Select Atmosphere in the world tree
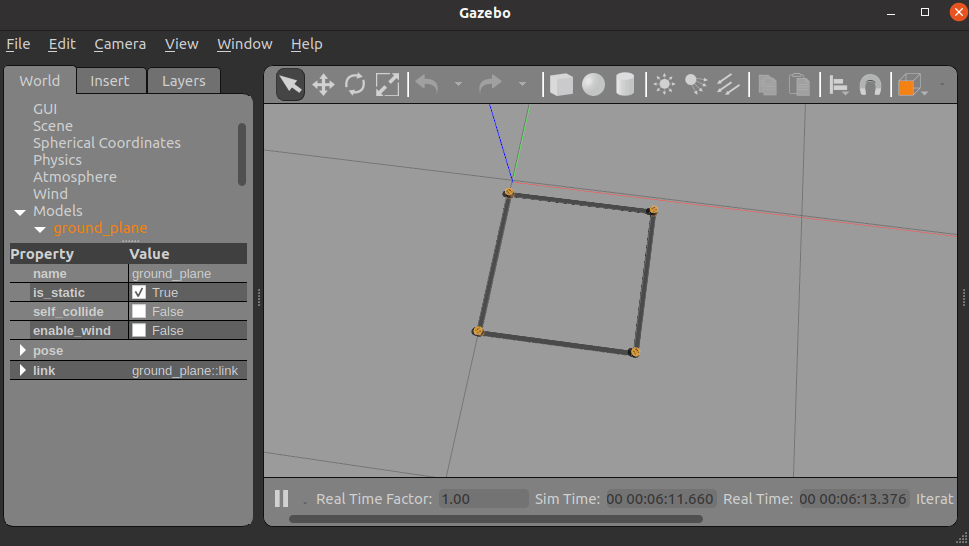This screenshot has height=546, width=969. 75,177
